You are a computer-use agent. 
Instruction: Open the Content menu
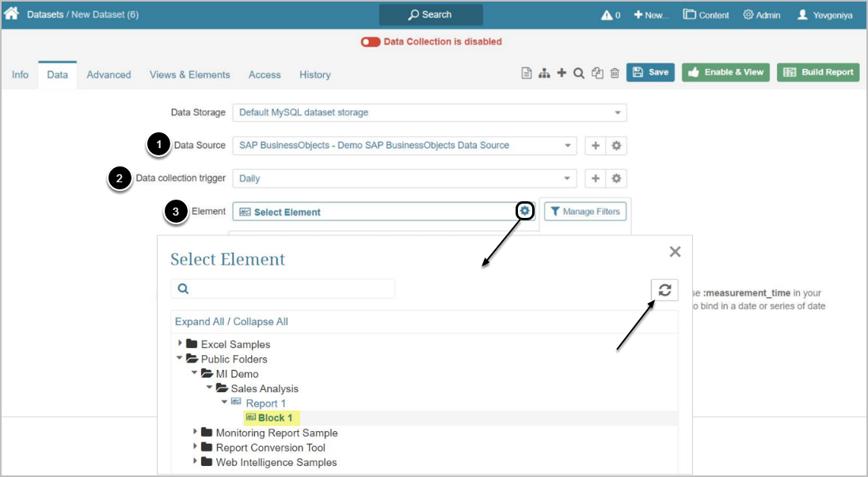[706, 15]
